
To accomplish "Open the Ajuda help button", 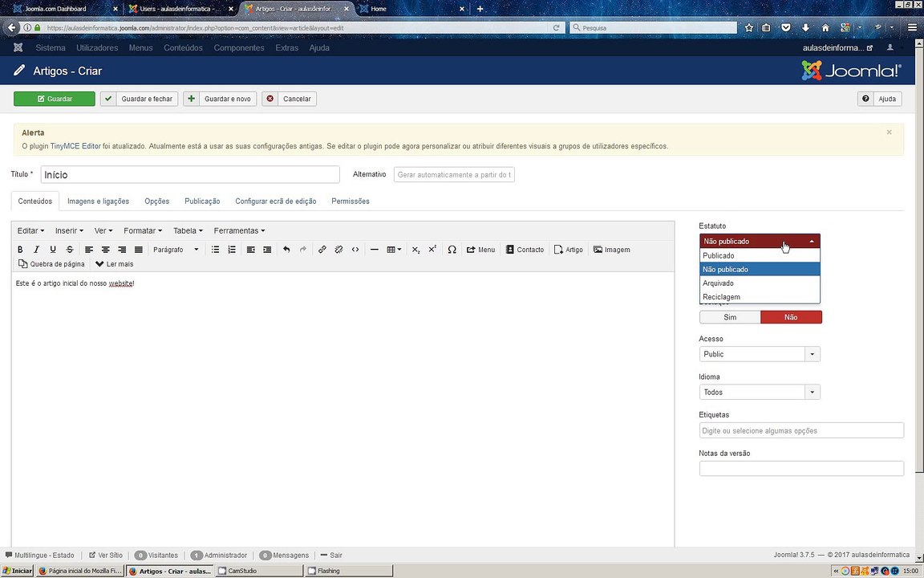I will (x=879, y=99).
